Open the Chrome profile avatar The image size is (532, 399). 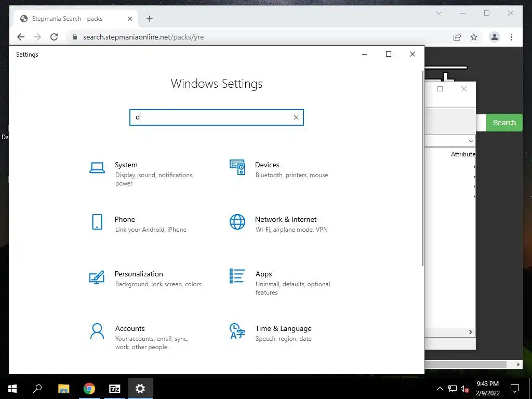[x=495, y=37]
